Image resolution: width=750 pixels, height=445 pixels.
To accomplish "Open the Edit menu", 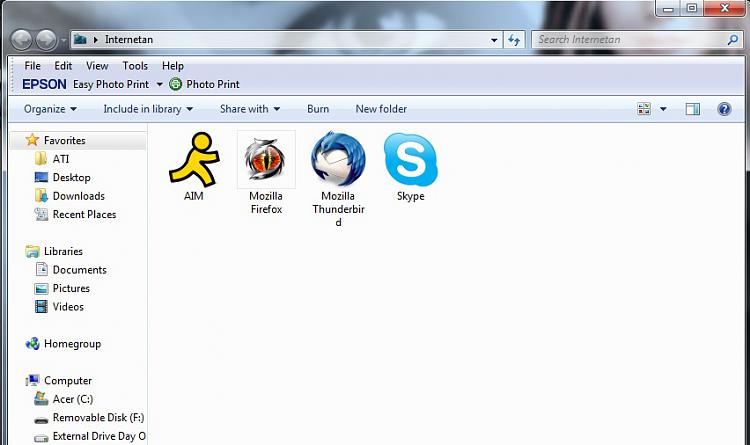I will pos(63,66).
